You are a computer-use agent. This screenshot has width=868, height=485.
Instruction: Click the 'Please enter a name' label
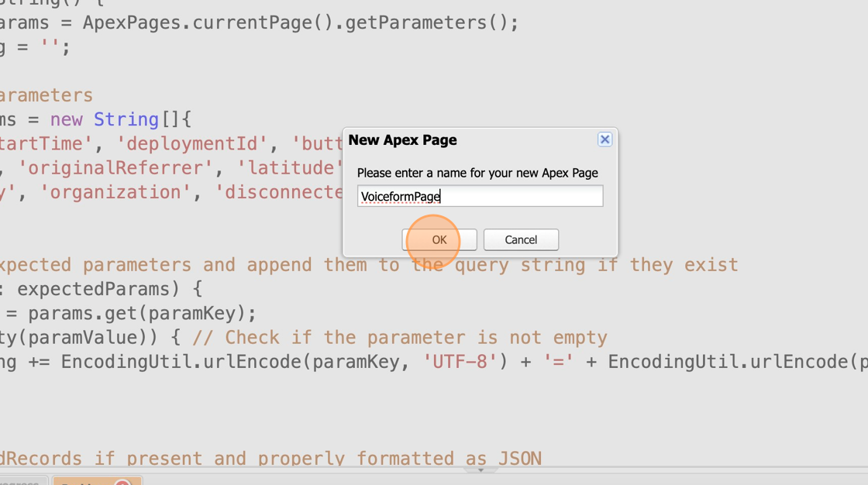(x=477, y=173)
